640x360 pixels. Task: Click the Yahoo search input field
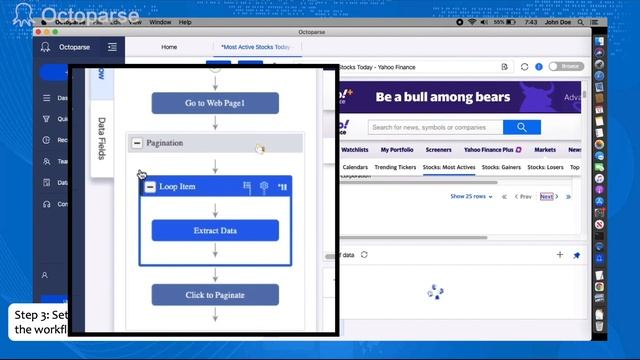(x=436, y=127)
